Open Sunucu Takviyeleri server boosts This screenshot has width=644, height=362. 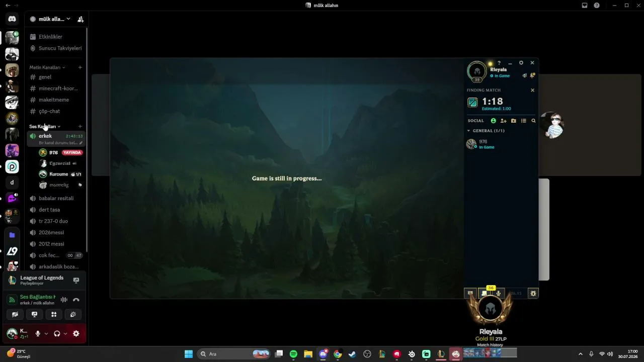tap(55, 48)
